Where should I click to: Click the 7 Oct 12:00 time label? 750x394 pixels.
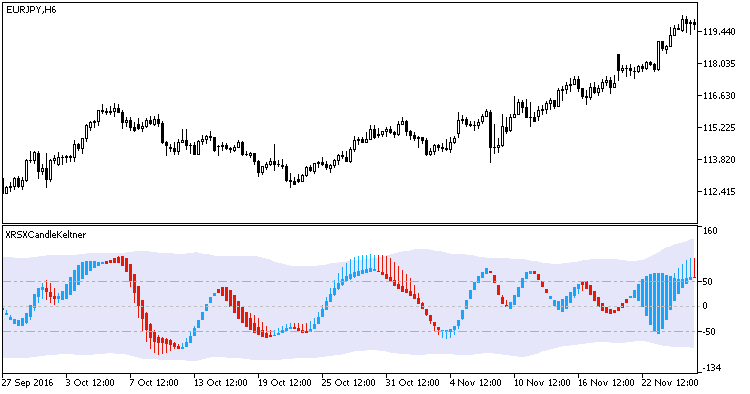[x=154, y=383]
